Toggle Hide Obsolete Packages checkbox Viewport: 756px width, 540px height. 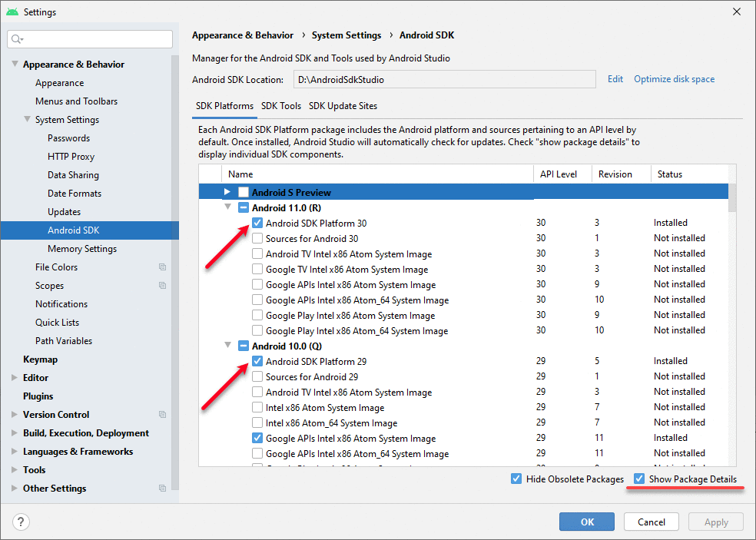coord(516,479)
